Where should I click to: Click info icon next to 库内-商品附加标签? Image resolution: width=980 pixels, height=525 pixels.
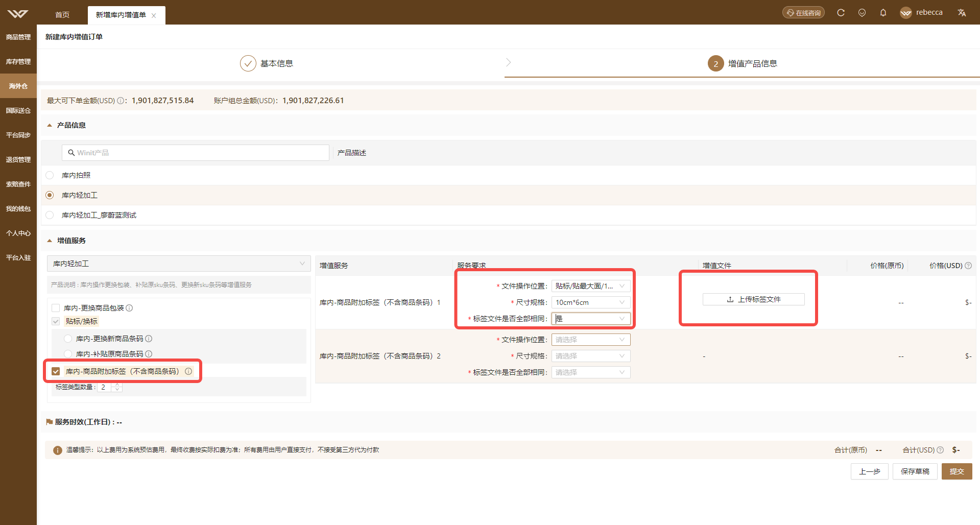(x=188, y=371)
